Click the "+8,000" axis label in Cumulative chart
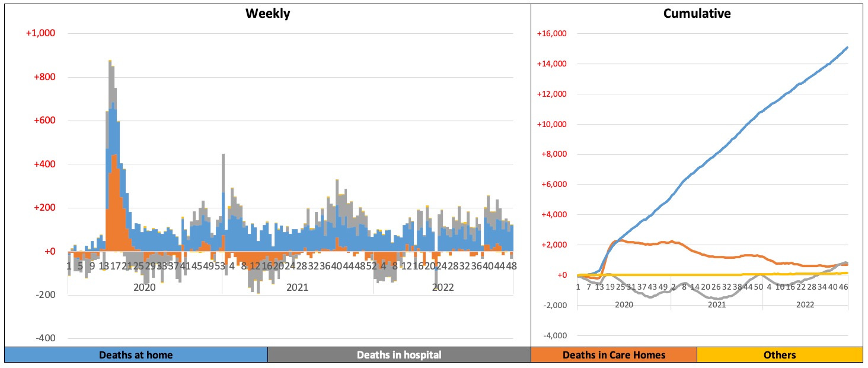 click(554, 155)
